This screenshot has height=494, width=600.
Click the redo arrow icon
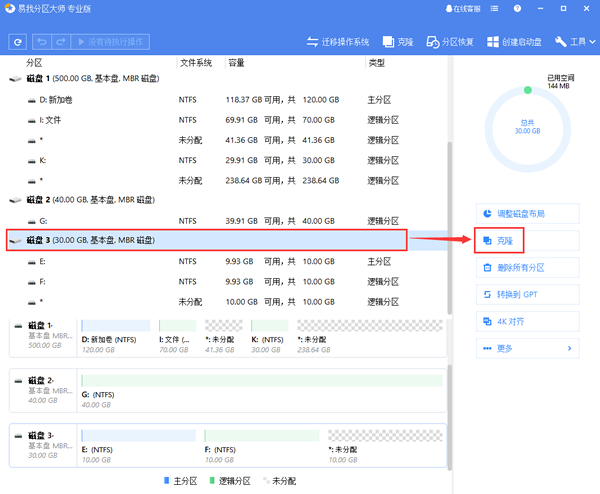[61, 42]
